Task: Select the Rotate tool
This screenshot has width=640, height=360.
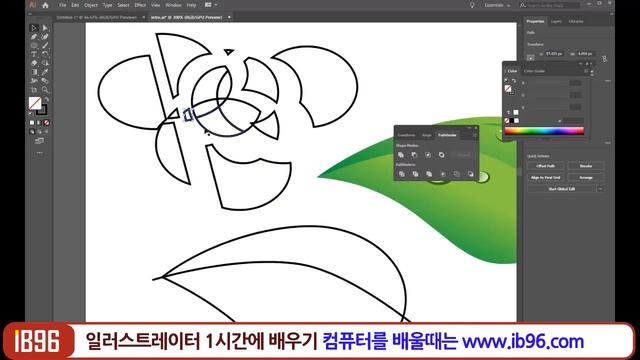Action: point(45,54)
